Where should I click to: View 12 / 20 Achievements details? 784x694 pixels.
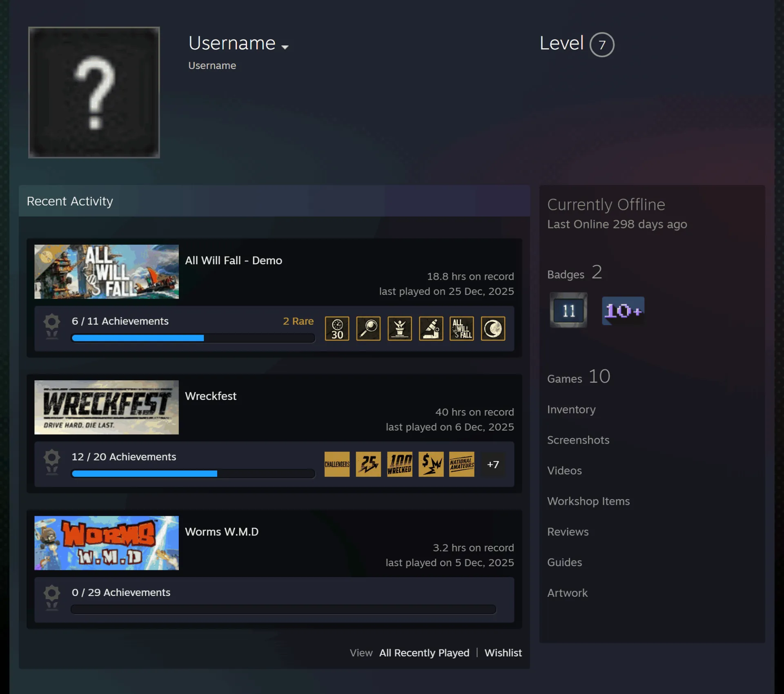124,457
